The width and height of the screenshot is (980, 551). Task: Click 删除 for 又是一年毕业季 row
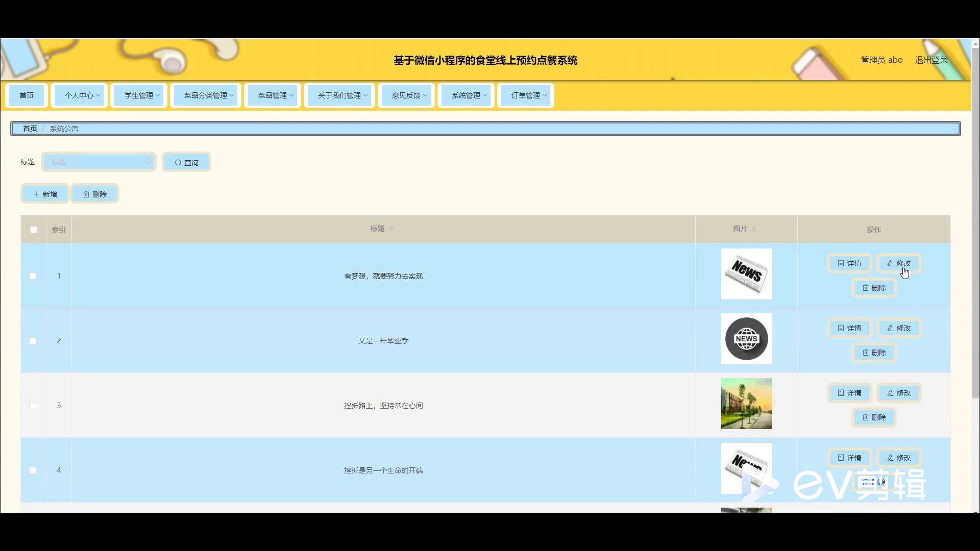874,353
